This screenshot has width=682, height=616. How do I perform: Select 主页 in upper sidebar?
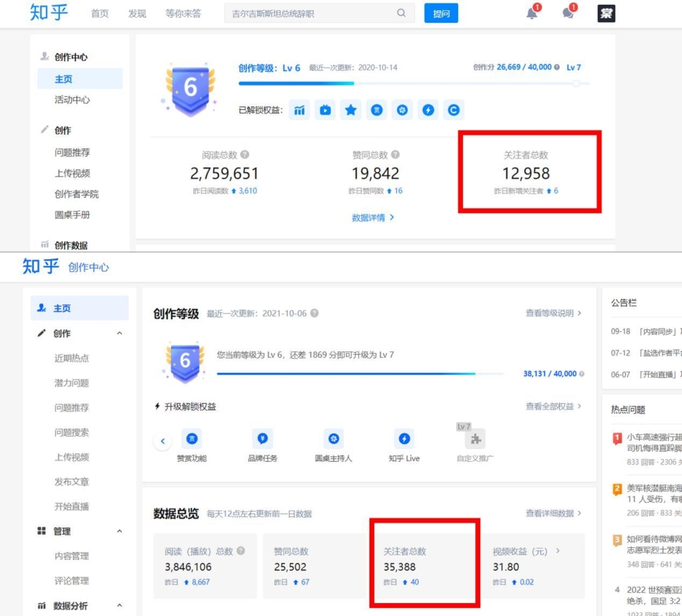[80, 78]
